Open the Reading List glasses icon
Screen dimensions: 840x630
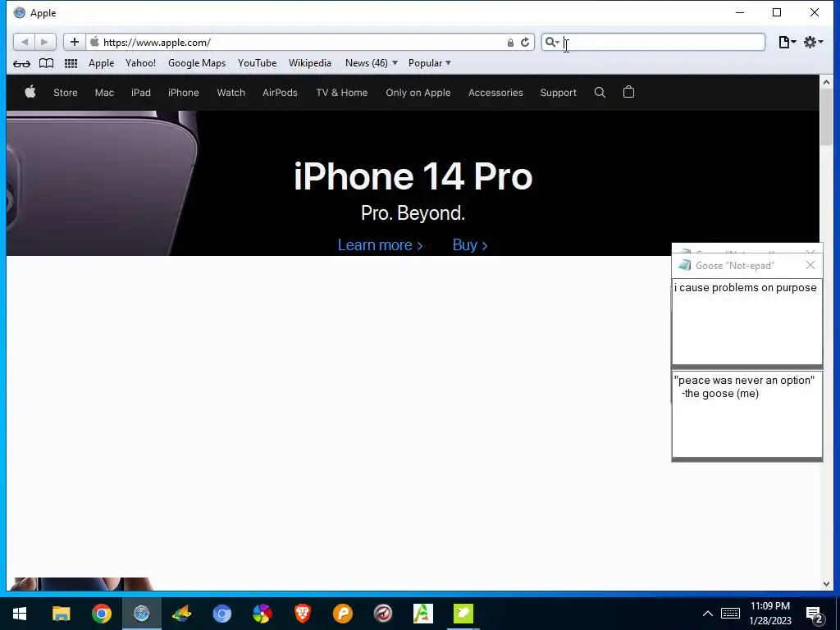(x=21, y=64)
